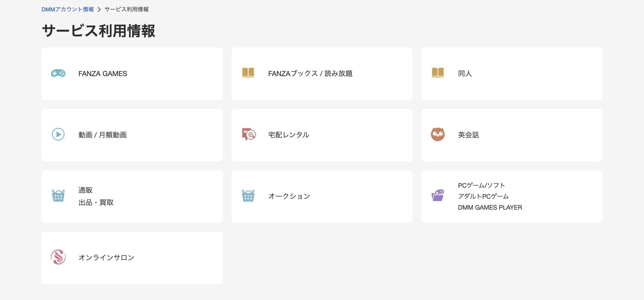Click the play icon for 動画 / 月額動画
The image size is (644, 300).
pyautogui.click(x=58, y=134)
